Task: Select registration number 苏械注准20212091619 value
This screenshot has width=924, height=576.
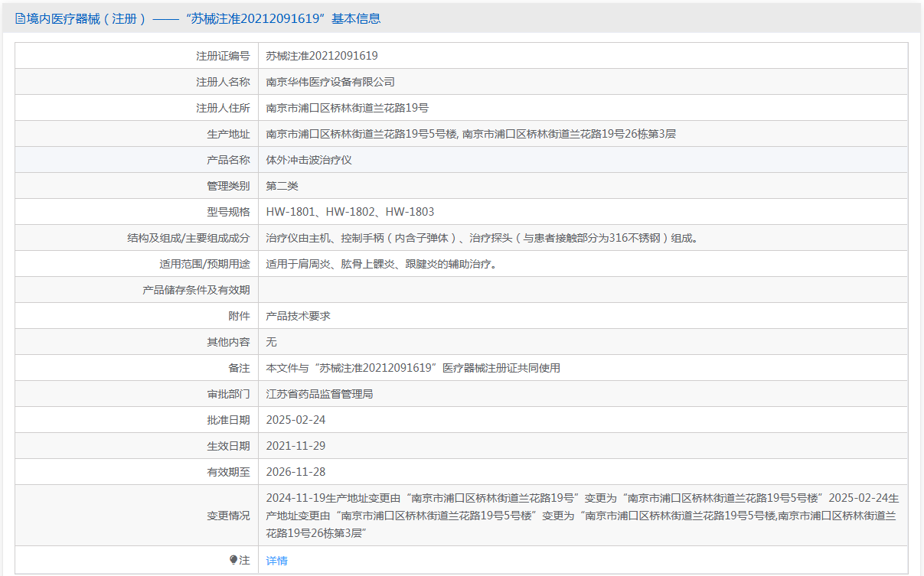Action: (x=322, y=56)
